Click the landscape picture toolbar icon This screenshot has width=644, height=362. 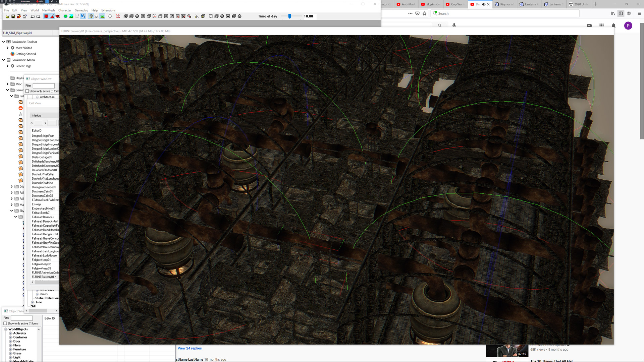pyautogui.click(x=71, y=16)
